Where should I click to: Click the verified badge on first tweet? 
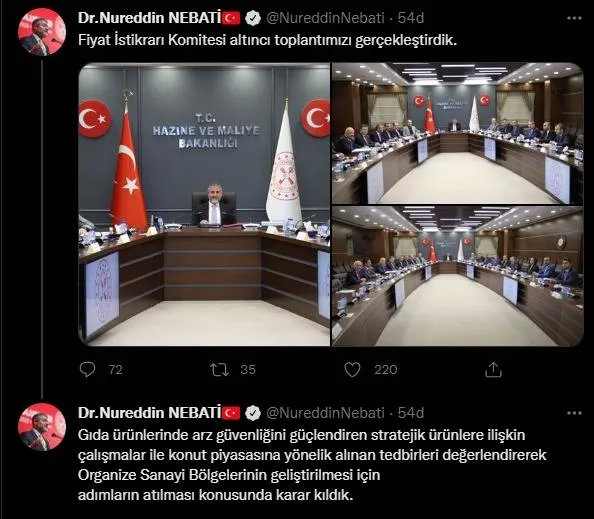coord(253,18)
